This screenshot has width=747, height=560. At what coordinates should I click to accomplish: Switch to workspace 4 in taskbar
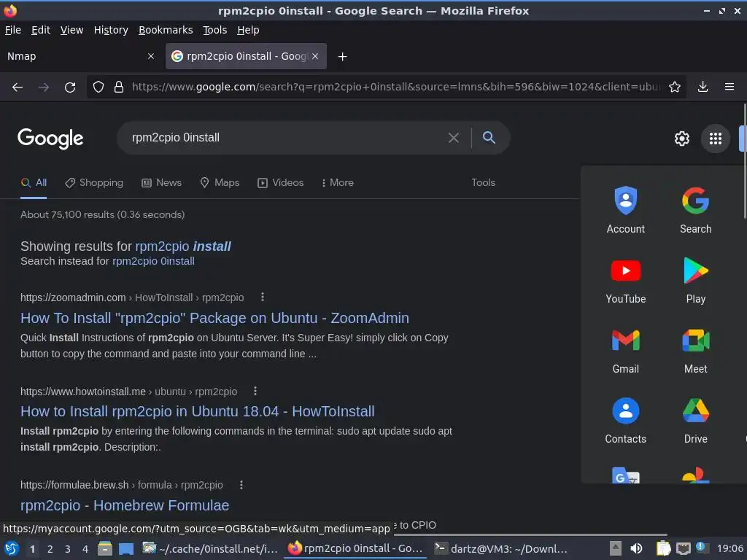tap(85, 549)
